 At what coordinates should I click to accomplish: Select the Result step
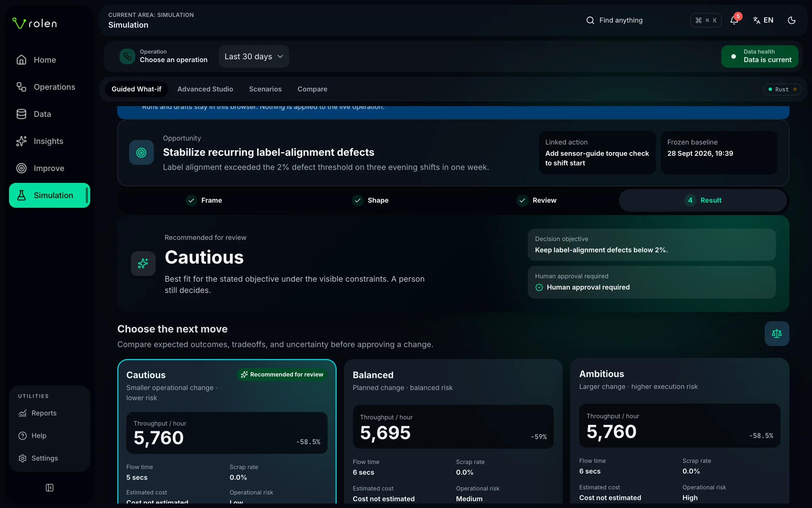coord(703,200)
